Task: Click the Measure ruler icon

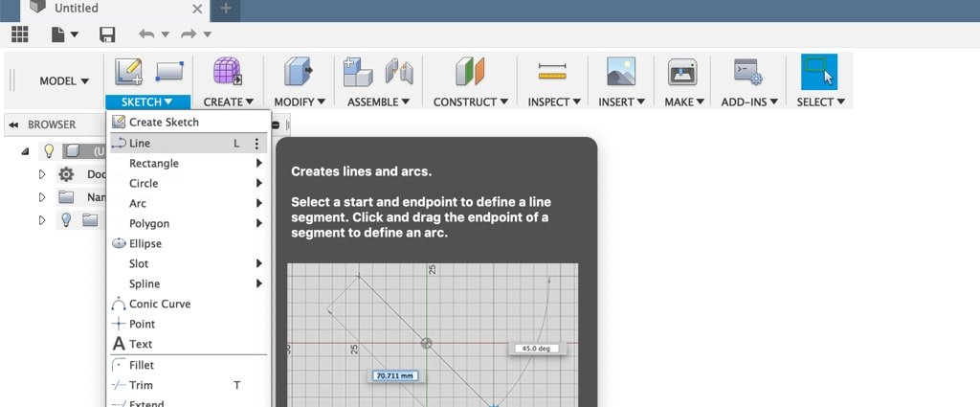Action: pyautogui.click(x=552, y=71)
